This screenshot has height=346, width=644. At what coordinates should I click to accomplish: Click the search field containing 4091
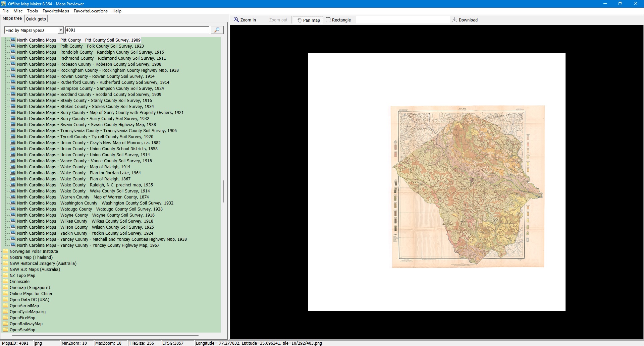[137, 30]
